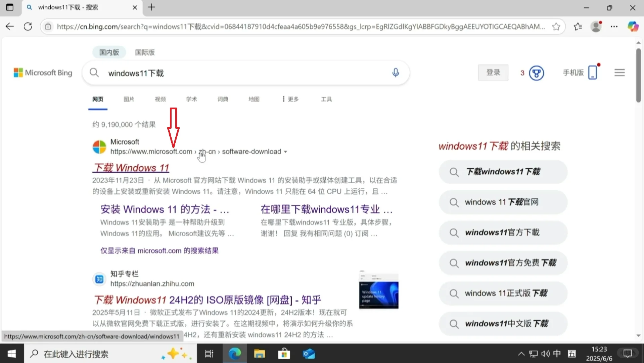Viewport: 644px width, 363px height.
Task: Click the Zhihu result thumbnail image
Action: pyautogui.click(x=378, y=291)
